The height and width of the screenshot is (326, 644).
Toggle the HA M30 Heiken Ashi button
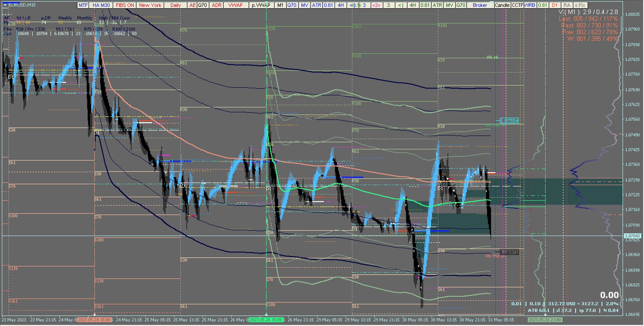pos(101,5)
